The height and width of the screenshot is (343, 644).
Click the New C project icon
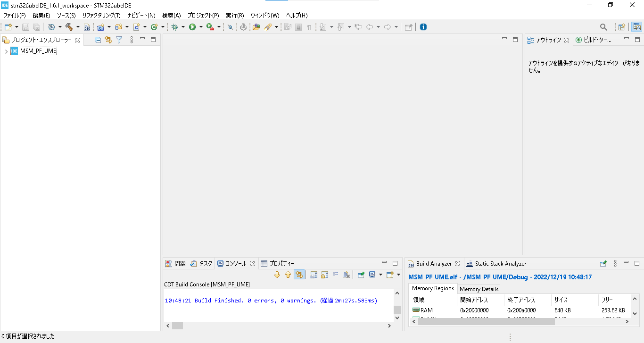pos(100,27)
